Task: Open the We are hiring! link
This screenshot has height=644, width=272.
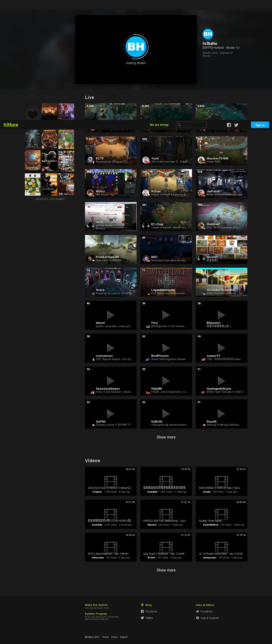Action: [x=159, y=125]
